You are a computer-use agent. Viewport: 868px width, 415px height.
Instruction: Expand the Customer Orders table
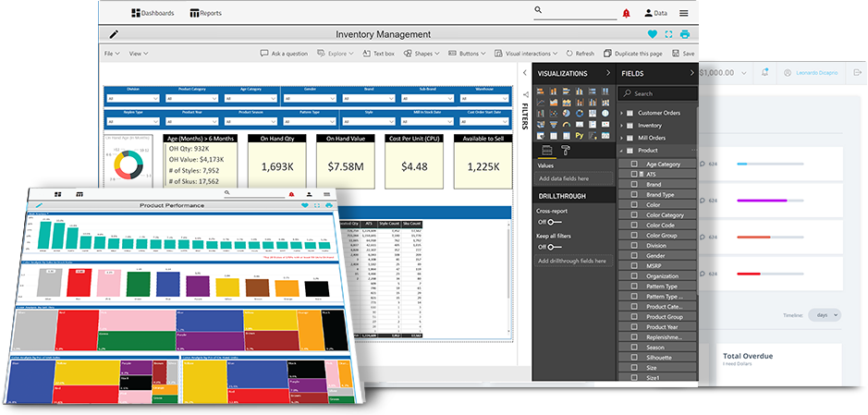click(622, 113)
